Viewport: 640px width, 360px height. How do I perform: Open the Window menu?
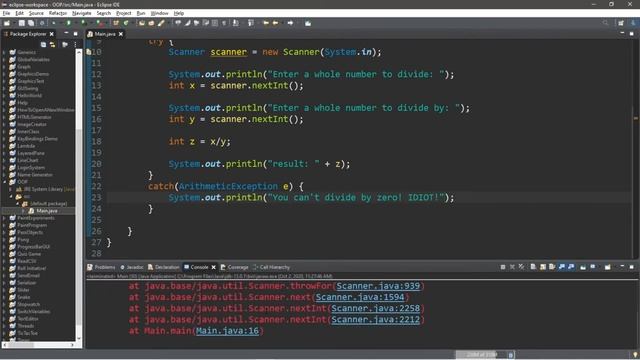160,13
